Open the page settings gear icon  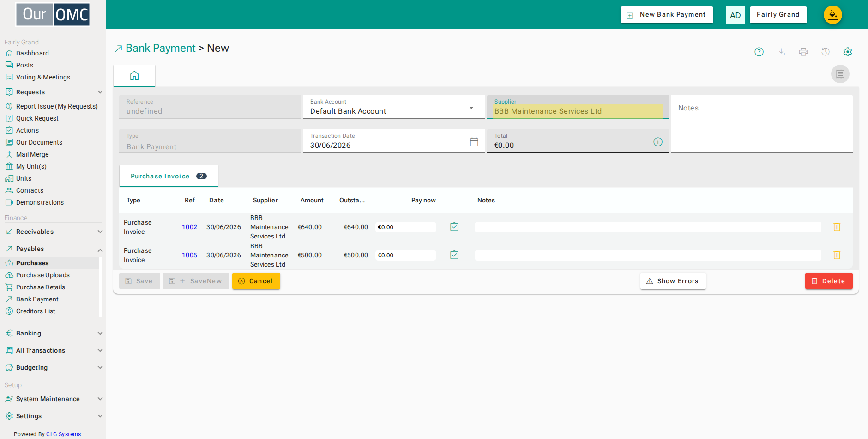[848, 52]
